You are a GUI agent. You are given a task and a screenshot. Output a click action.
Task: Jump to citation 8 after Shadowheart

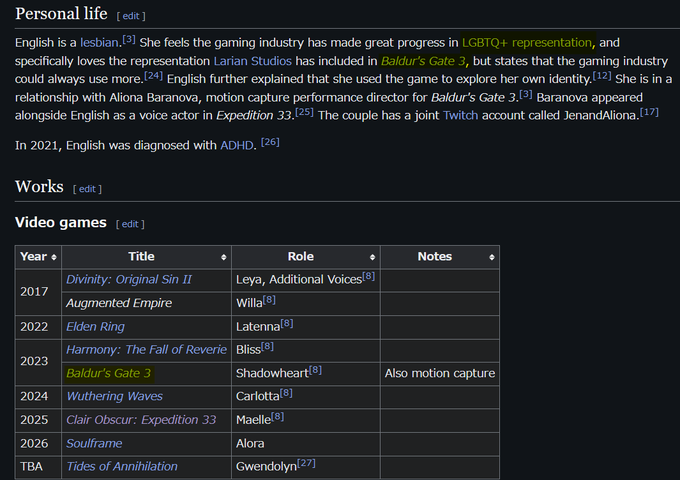click(315, 370)
